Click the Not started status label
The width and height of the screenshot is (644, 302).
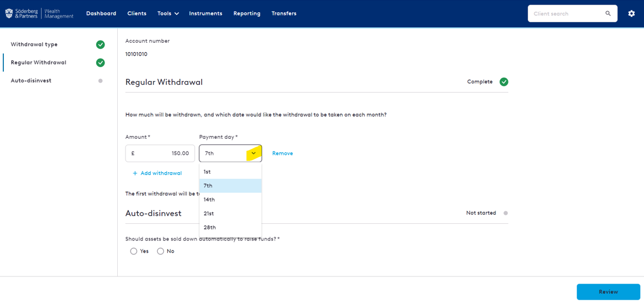[x=481, y=213]
